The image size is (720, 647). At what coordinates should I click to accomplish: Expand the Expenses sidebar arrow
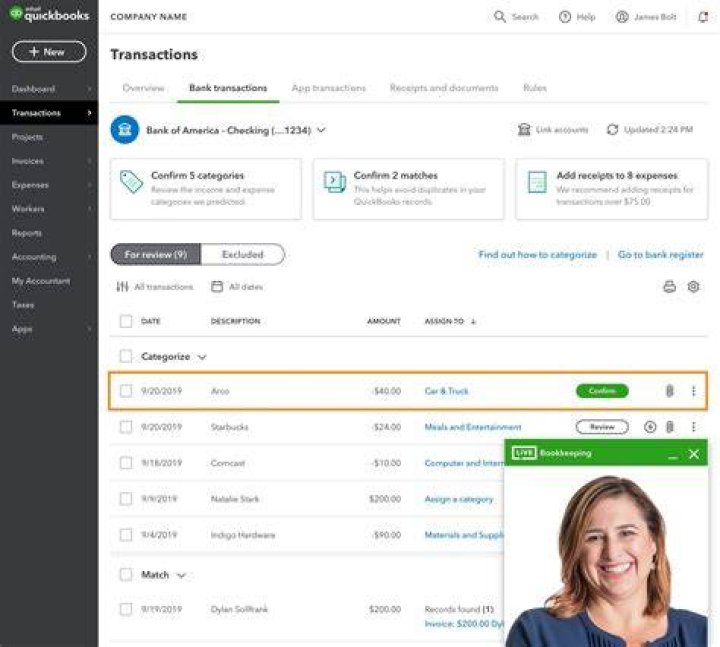click(x=90, y=185)
